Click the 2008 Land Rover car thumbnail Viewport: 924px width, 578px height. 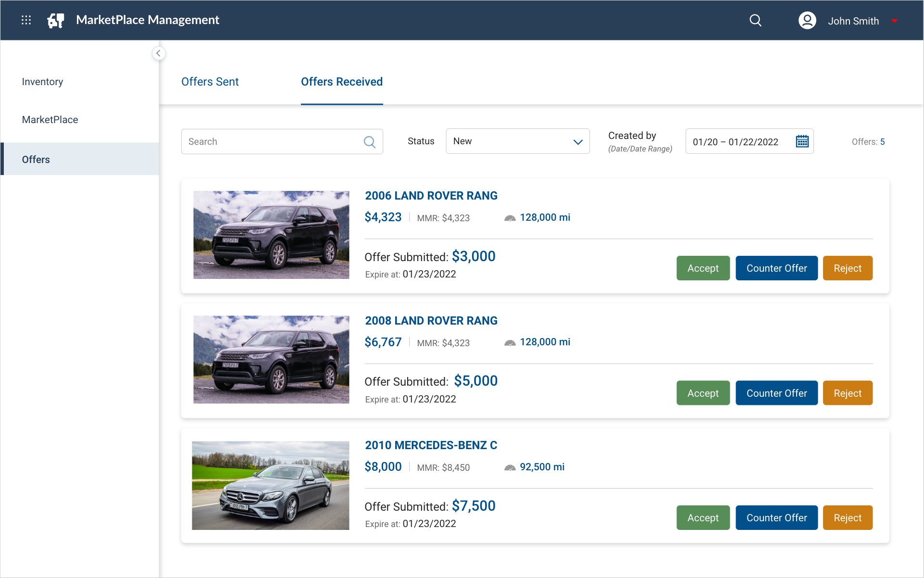click(271, 360)
